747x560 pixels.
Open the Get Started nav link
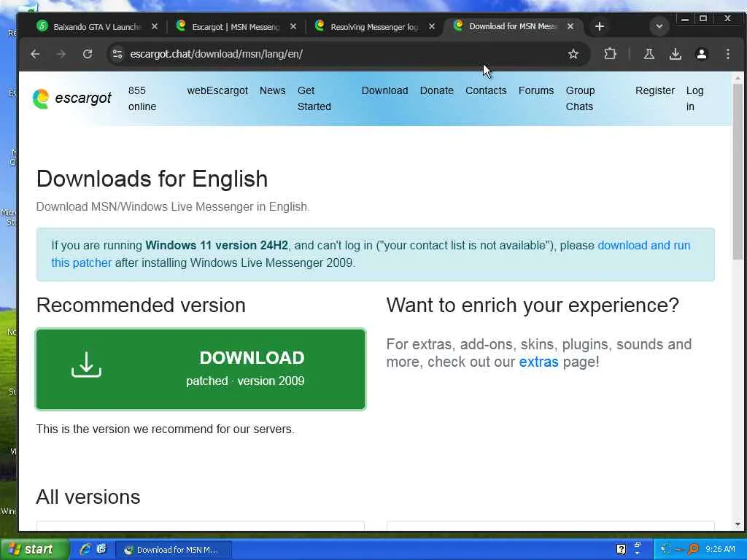(x=314, y=98)
